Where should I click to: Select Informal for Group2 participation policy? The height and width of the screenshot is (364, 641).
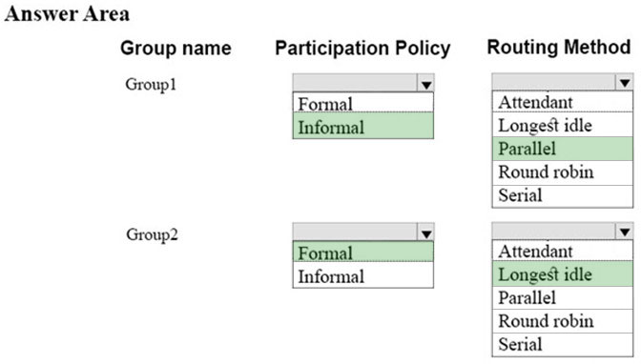363,275
